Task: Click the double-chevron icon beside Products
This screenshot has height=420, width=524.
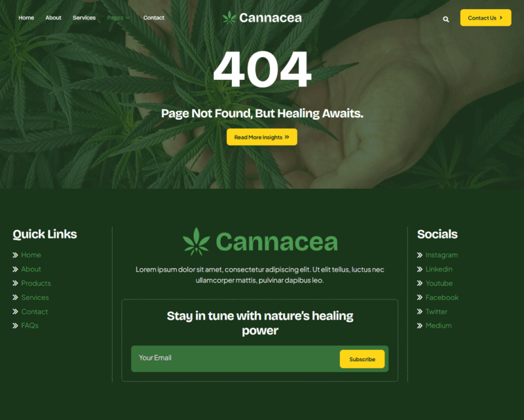Action: click(x=15, y=283)
